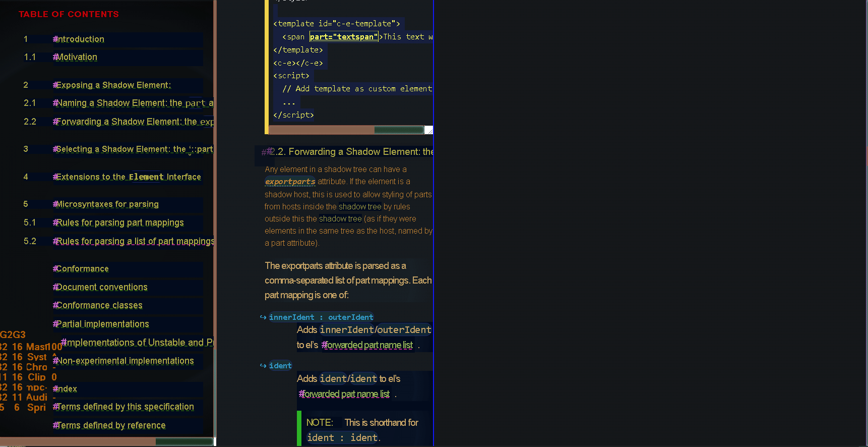Go to Non-experimental implementations
The width and height of the screenshot is (868, 447).
pyautogui.click(x=123, y=361)
